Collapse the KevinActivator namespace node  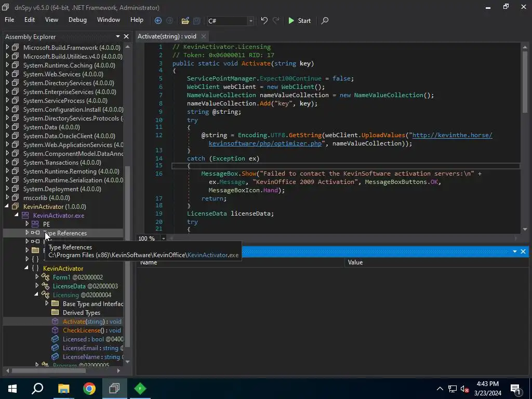tap(26, 268)
